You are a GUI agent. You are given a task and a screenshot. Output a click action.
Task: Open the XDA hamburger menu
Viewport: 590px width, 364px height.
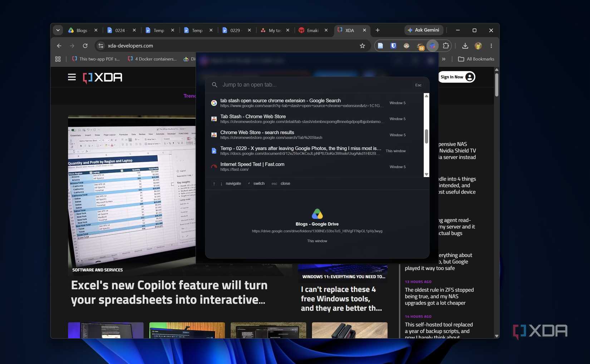point(72,77)
